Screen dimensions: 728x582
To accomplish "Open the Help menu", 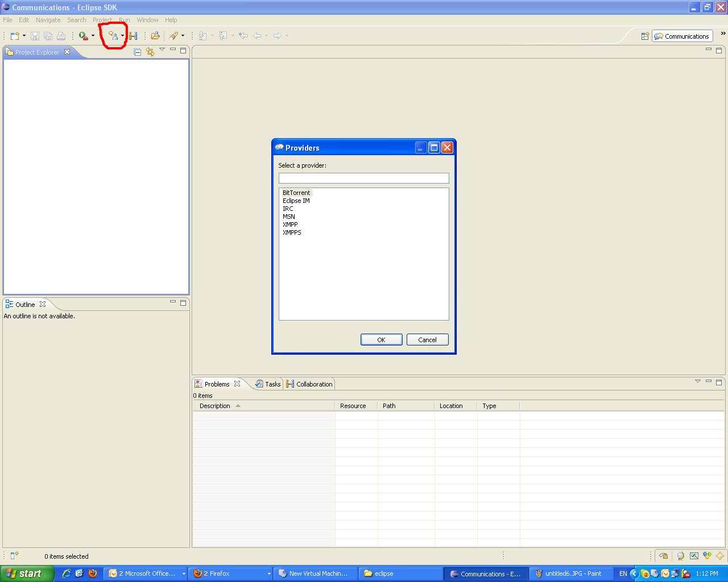I will tap(171, 20).
